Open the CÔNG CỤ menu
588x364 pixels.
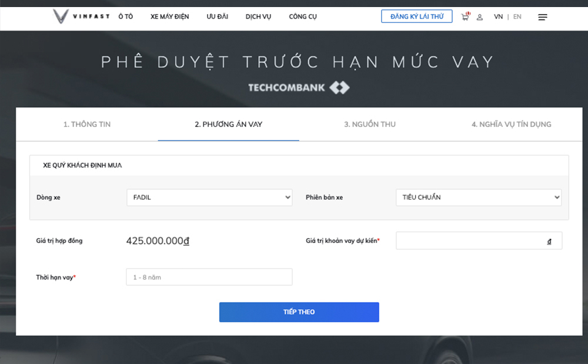point(303,16)
